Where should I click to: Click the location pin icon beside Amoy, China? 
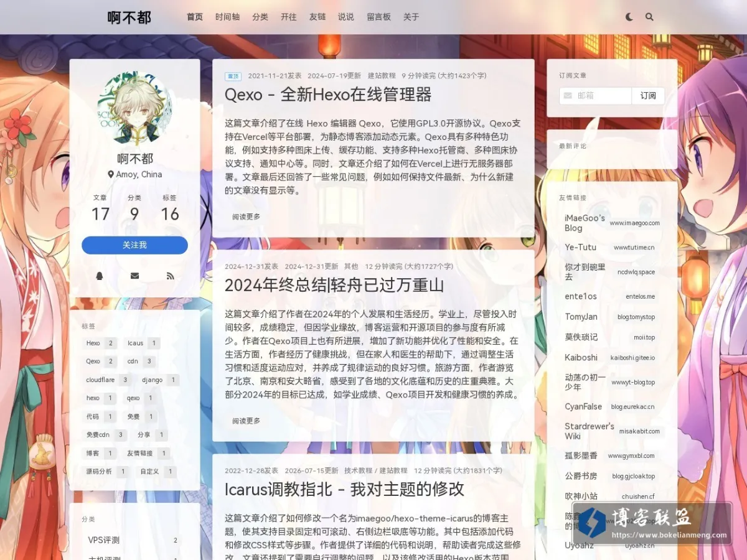111,175
